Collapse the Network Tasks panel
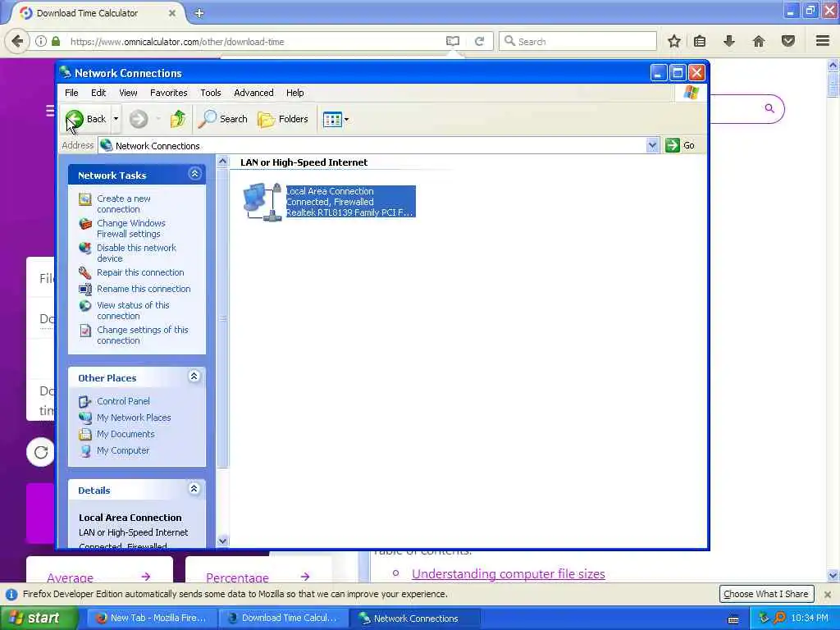This screenshot has width=840, height=630. click(194, 174)
